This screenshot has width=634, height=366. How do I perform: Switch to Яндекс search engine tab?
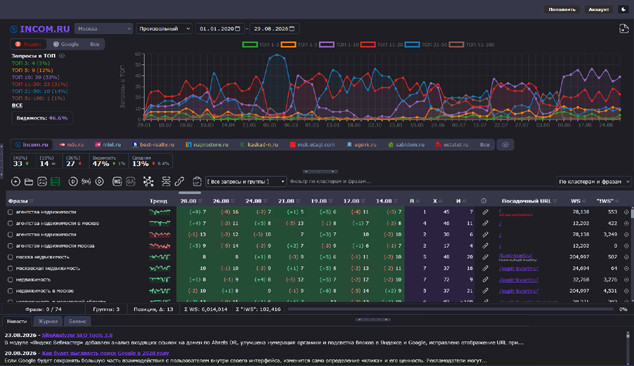tap(28, 44)
